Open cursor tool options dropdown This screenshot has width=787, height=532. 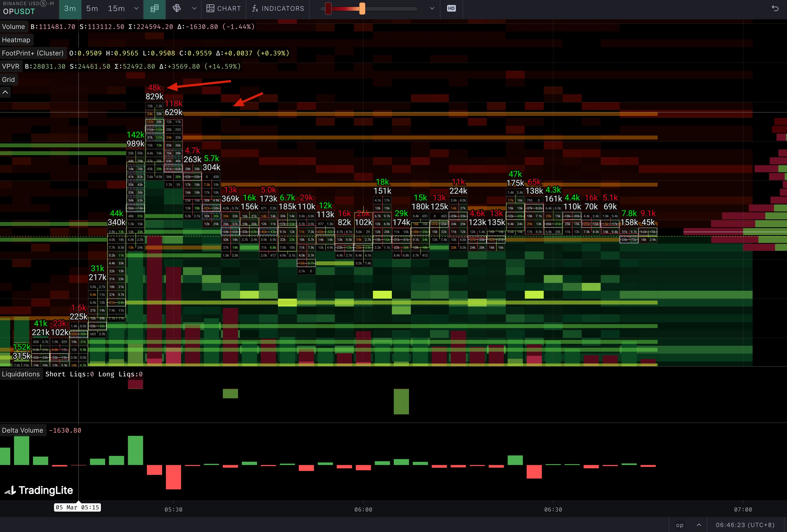(x=194, y=9)
